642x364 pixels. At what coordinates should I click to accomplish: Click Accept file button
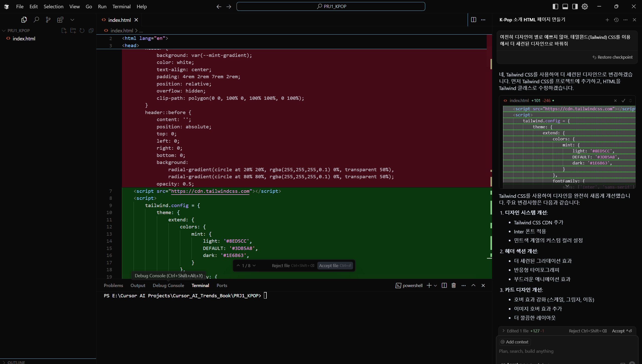click(335, 265)
